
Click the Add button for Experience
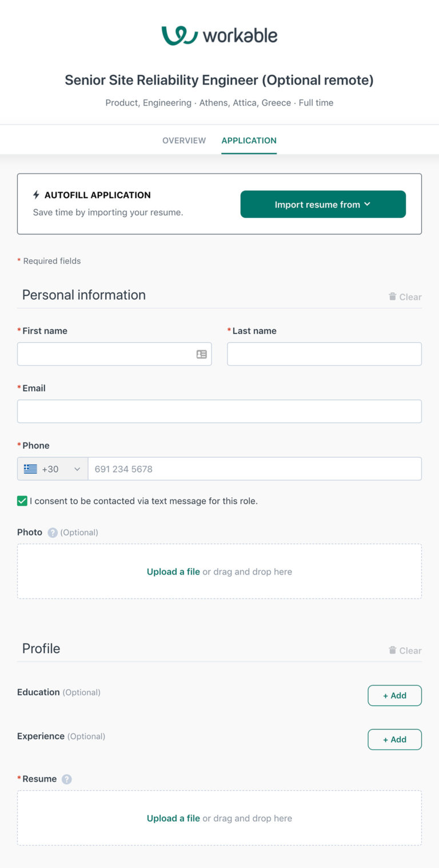click(394, 739)
